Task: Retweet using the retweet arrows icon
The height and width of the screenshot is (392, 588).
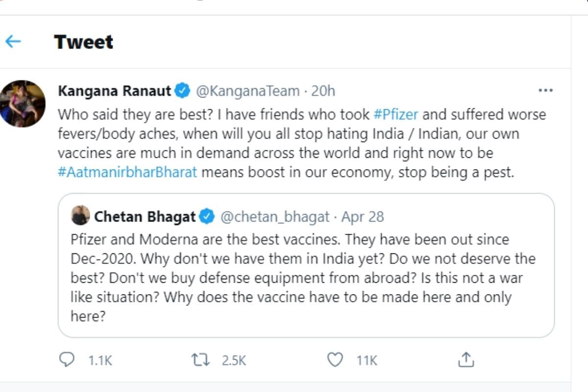Action: pos(200,361)
